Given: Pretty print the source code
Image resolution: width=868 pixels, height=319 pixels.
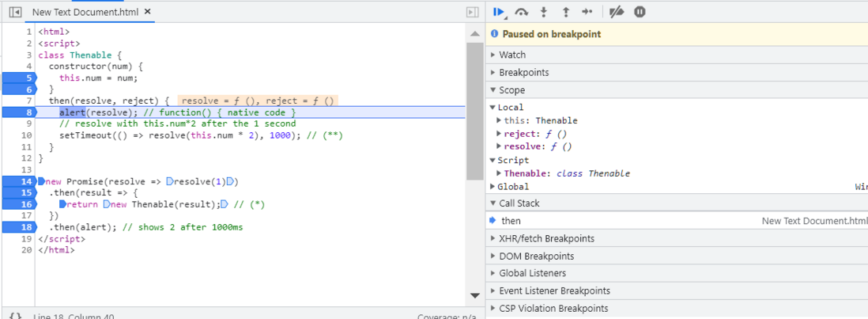Looking at the screenshot, I should pyautogui.click(x=16, y=317).
